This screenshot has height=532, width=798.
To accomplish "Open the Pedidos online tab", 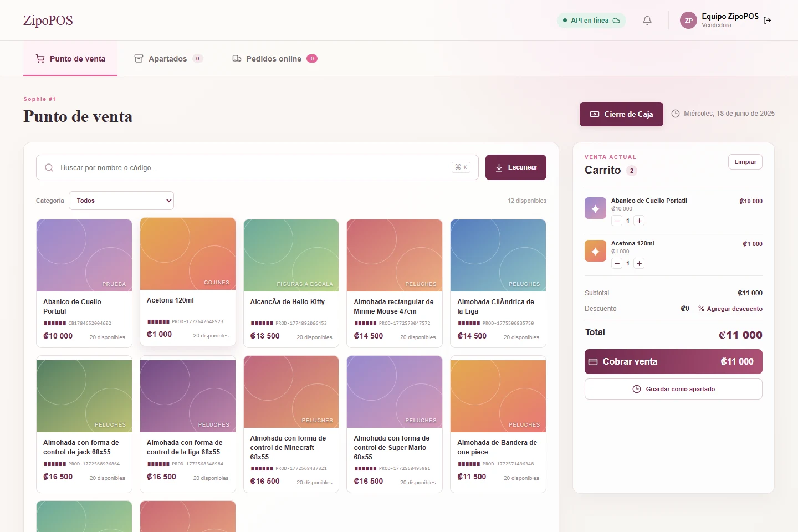I will coord(274,59).
